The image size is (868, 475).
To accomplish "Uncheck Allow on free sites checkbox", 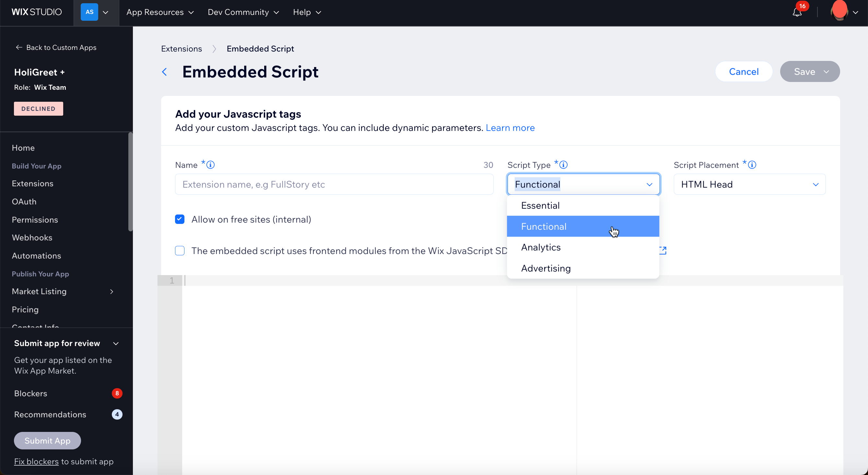I will [180, 219].
